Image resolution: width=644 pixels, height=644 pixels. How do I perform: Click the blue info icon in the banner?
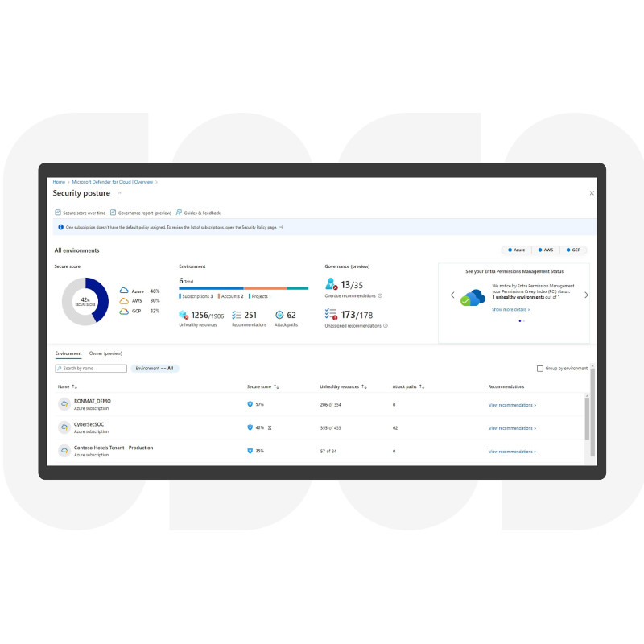tap(61, 227)
